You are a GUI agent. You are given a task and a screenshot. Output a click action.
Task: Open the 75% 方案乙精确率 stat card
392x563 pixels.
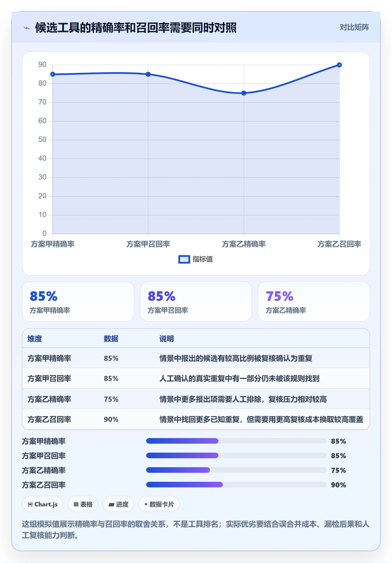pyautogui.click(x=314, y=301)
